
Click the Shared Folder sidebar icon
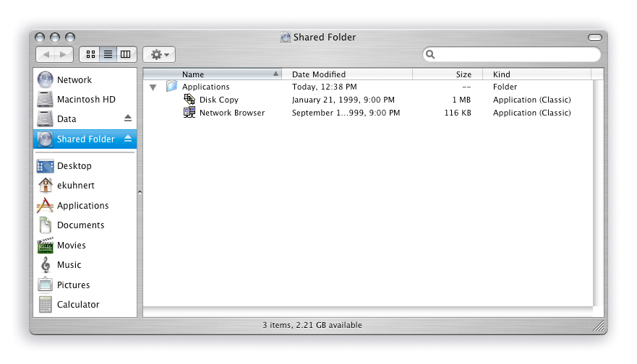click(45, 139)
